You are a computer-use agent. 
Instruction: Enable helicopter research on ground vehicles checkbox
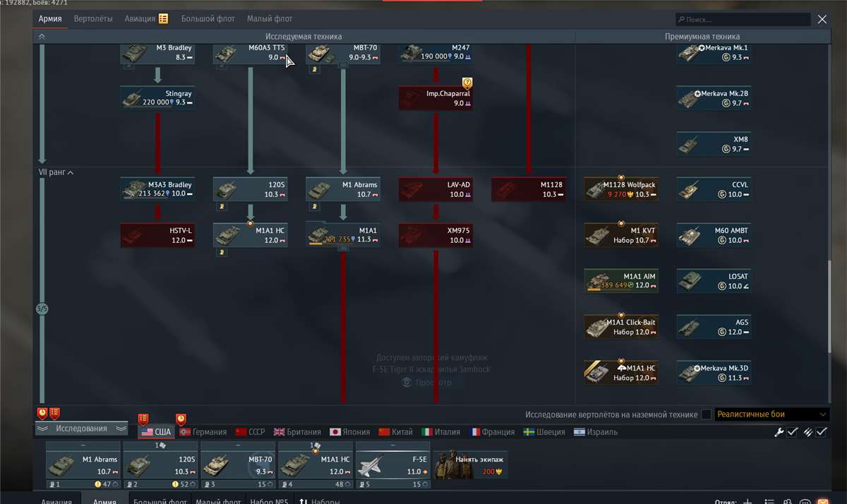tap(706, 414)
